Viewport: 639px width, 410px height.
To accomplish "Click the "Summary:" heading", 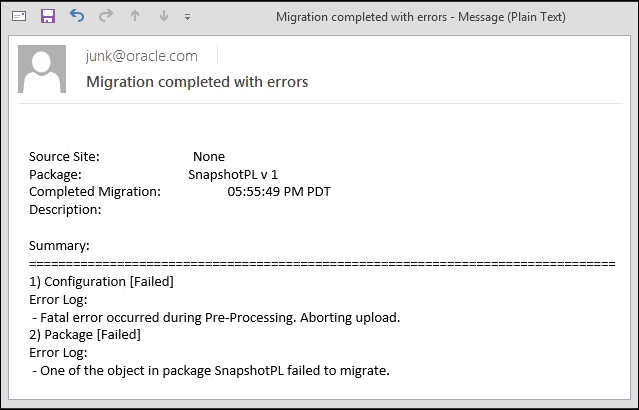I will (59, 245).
